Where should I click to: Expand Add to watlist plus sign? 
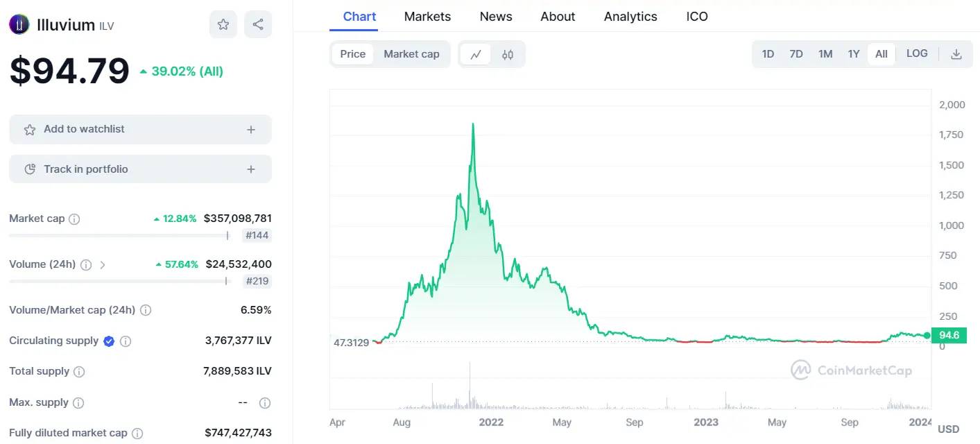click(251, 130)
